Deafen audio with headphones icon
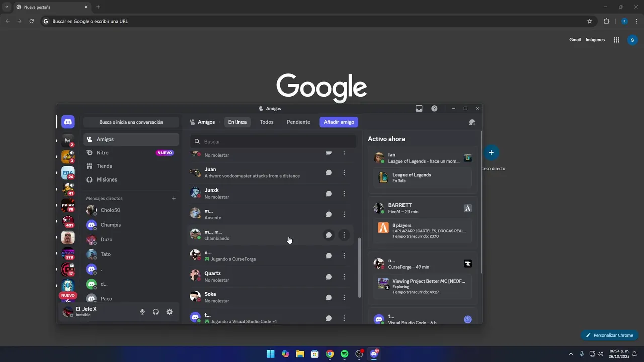The width and height of the screenshot is (644, 362). click(156, 312)
